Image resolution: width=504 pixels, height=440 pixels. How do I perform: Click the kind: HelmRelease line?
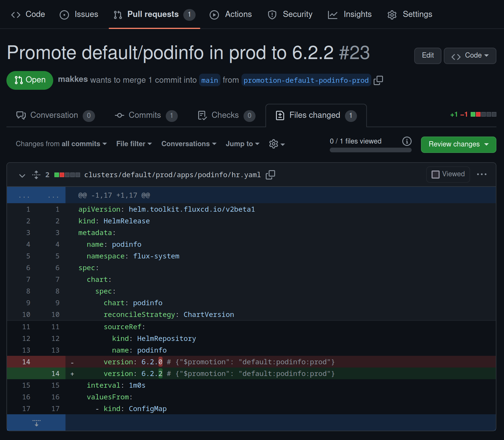click(281, 221)
